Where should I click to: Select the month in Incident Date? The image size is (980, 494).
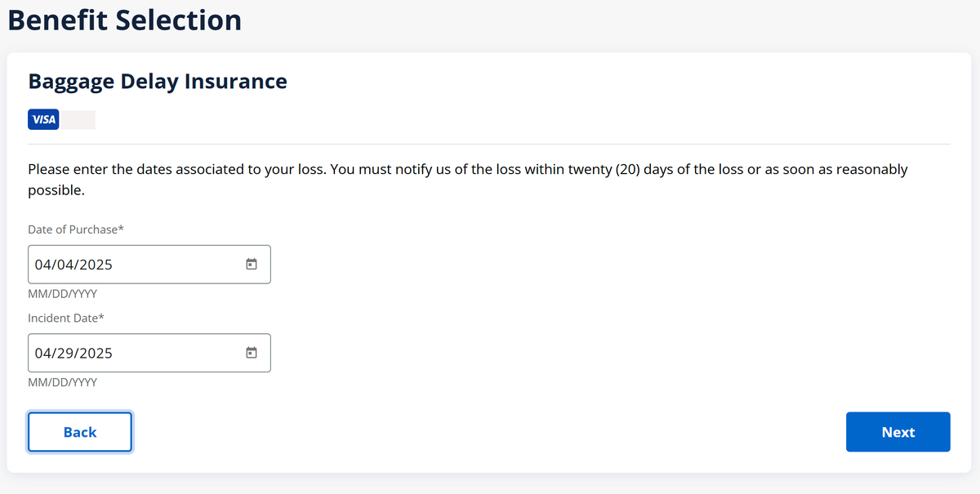click(42, 353)
